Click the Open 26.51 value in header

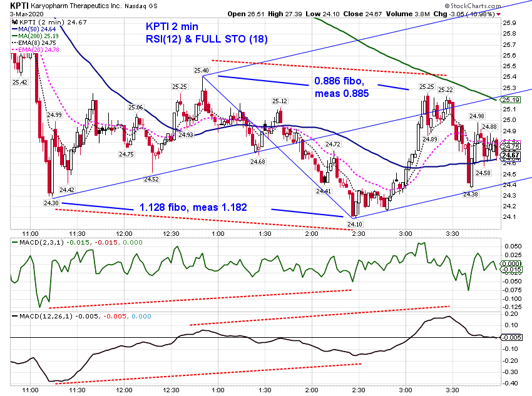tap(246, 14)
